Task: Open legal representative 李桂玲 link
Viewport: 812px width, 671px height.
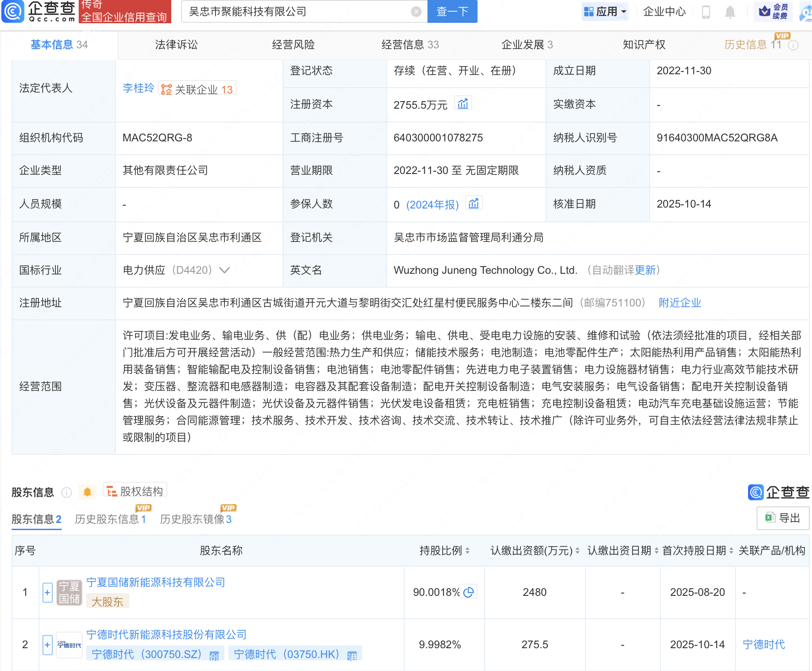Action: 138,88
